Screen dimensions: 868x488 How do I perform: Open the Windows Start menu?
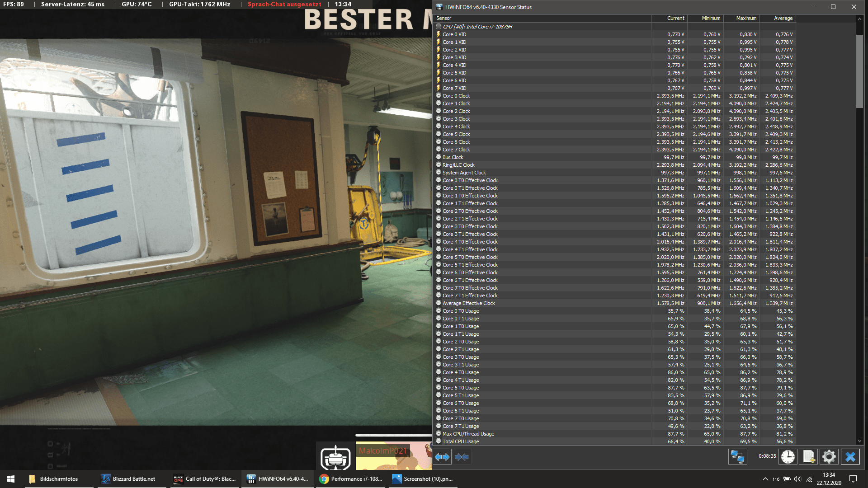pos(11,479)
